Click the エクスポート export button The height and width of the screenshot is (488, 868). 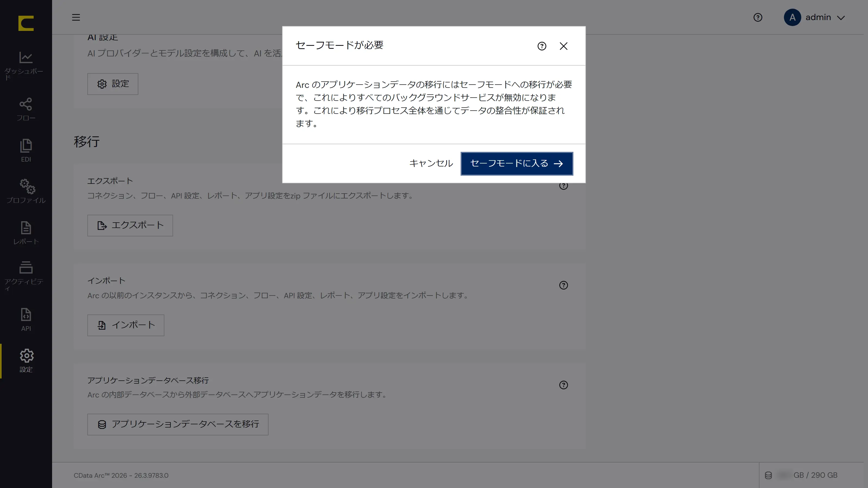click(x=130, y=225)
